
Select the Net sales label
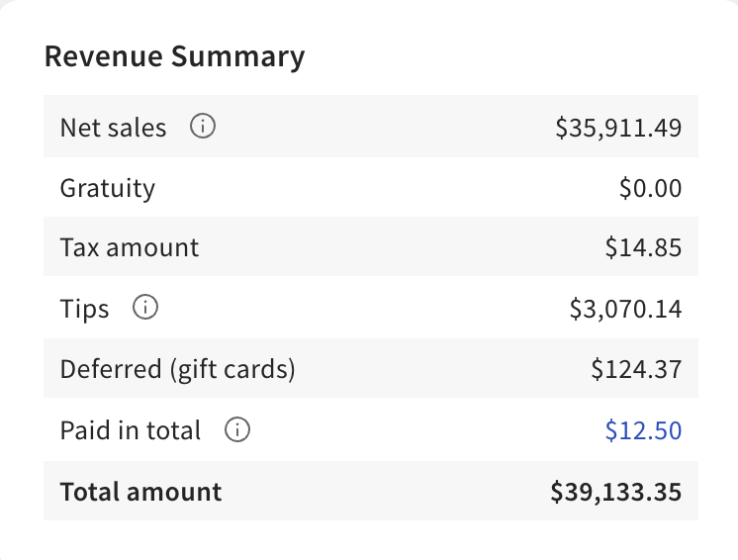pos(113,128)
